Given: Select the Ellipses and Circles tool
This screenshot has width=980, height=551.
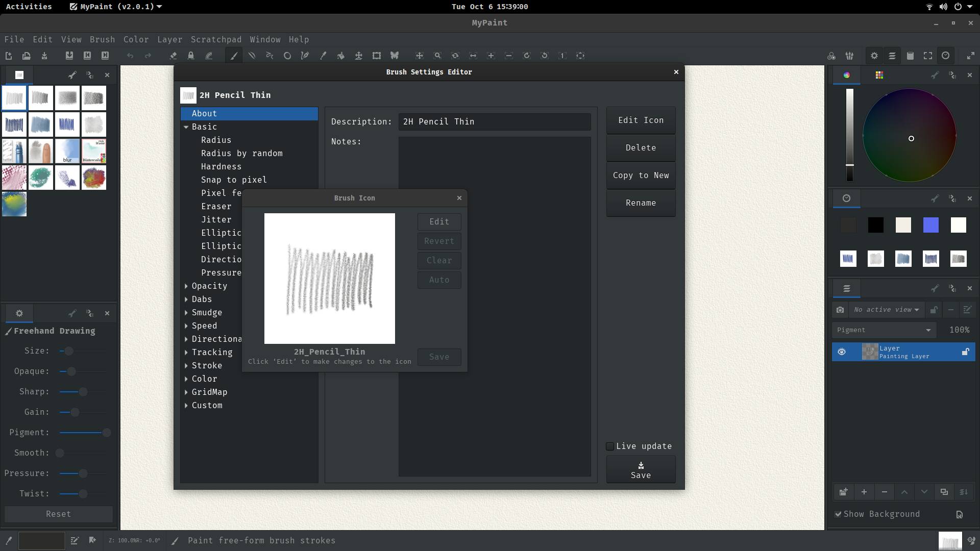Looking at the screenshot, I should 287,56.
